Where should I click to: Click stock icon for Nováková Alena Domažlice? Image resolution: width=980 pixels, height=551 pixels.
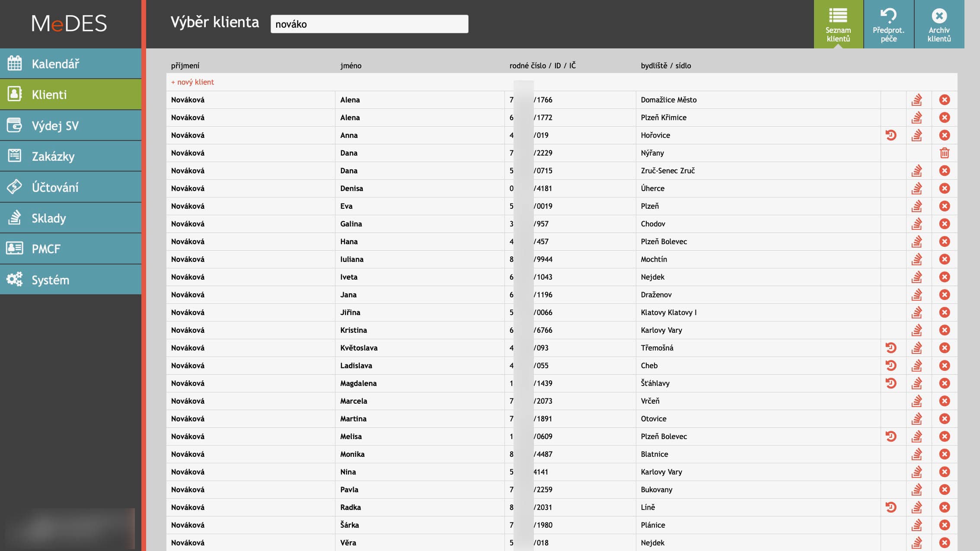[916, 100]
